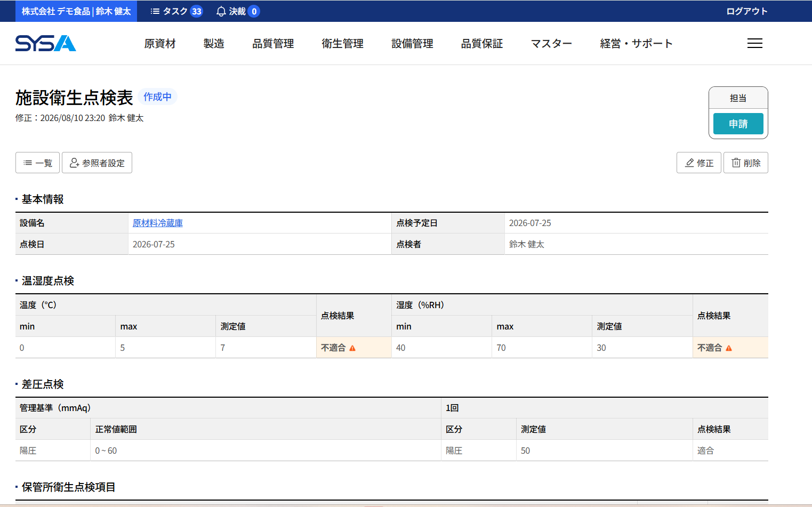Click 修正:2026/08/10 23:20 modification timestamp
The image size is (812, 507).
79,118
